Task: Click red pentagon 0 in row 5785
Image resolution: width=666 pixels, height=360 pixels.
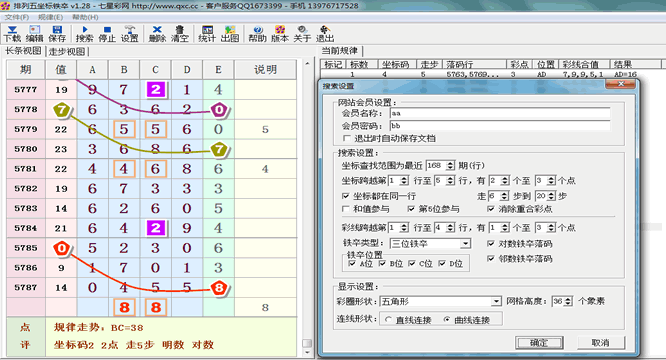Action: 62,248
